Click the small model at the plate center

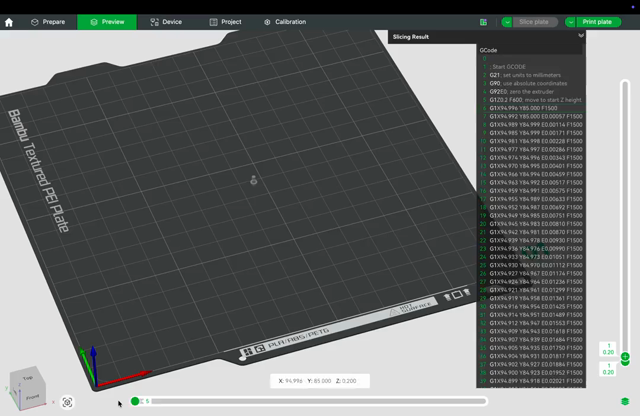point(253,180)
